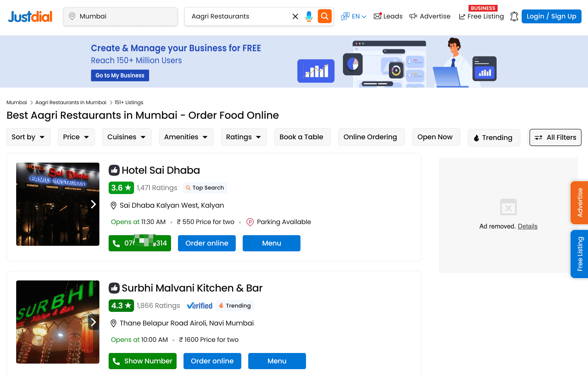Show next photo of Hotel Sai Dhaba
The height and width of the screenshot is (377, 588).
pos(93,204)
